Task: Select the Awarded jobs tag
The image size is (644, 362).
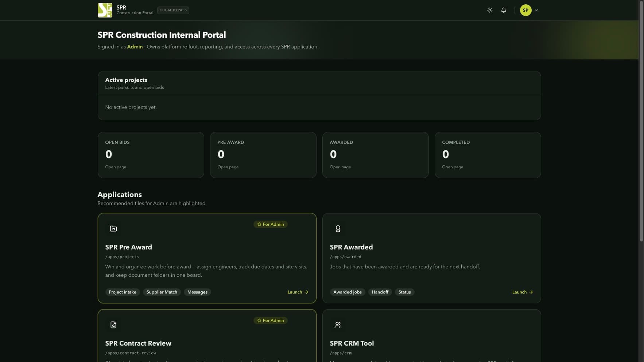Action: pyautogui.click(x=348, y=292)
